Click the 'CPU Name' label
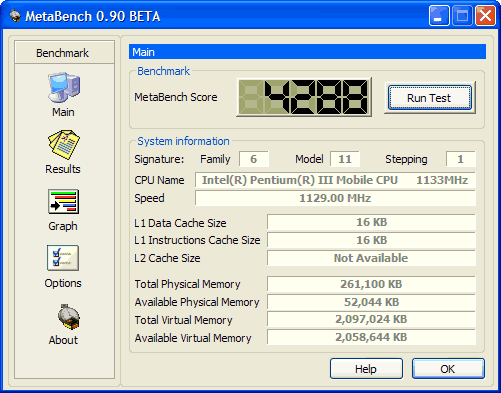Viewport: 501px width, 393px height. pyautogui.click(x=159, y=180)
